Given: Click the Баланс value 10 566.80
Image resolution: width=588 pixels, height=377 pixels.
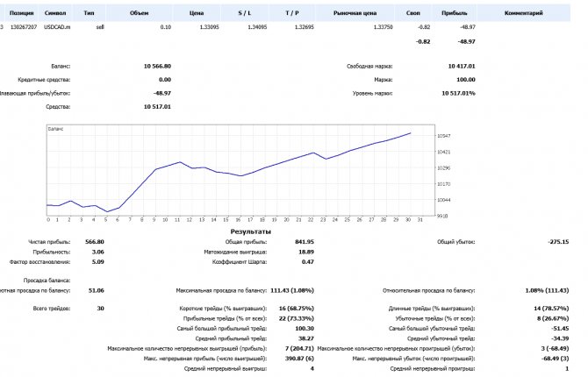Looking at the screenshot, I should tap(157, 67).
